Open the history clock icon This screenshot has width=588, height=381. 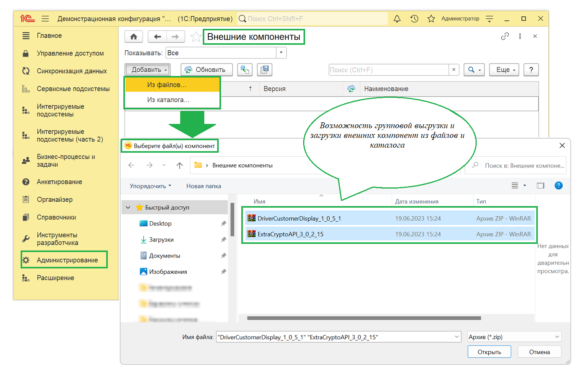(414, 19)
